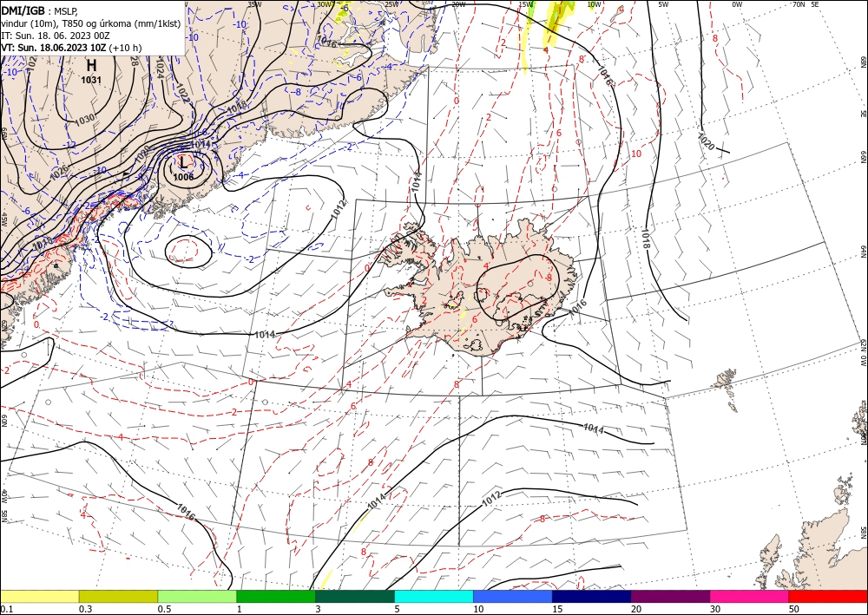868x615 pixels.
Task: Click the red 10 temperature contour label
Action: [x=636, y=154]
